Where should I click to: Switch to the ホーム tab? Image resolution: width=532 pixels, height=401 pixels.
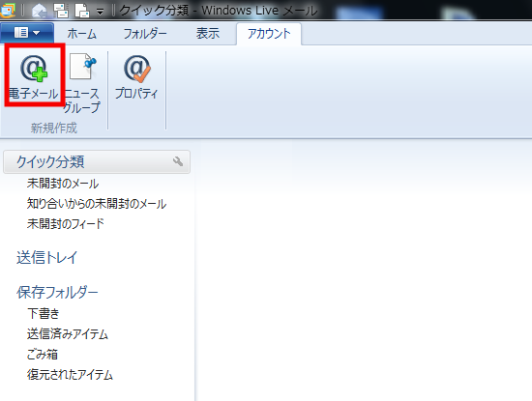tap(82, 34)
